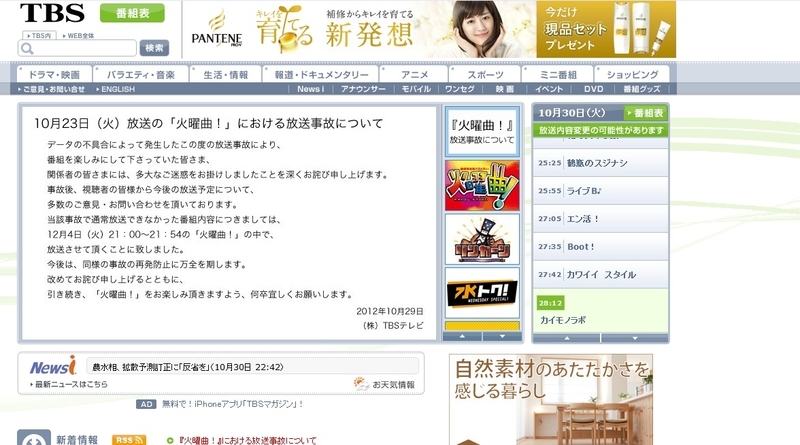Select the リンカーン program thumbnail
This screenshot has width=800, height=445.
(x=482, y=239)
